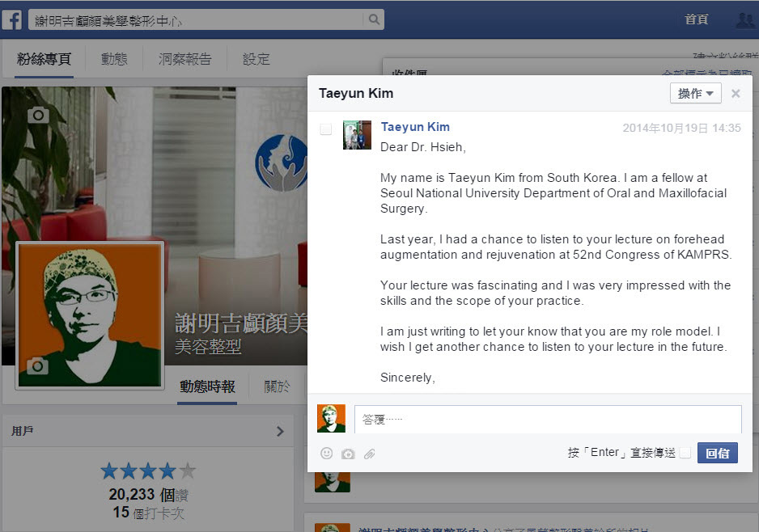Click the page avatar beside reply box

click(331, 418)
